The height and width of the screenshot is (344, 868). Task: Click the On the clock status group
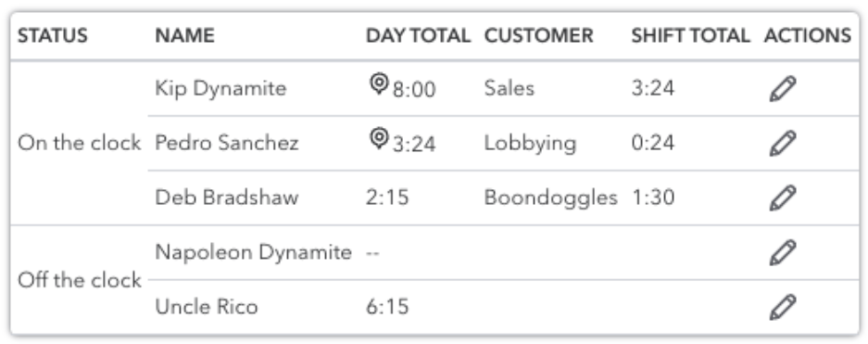coord(79,144)
